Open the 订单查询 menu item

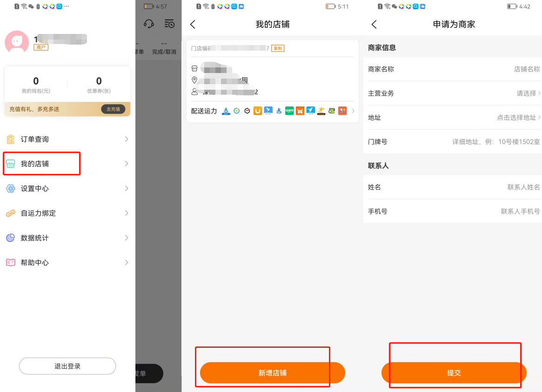coord(67,139)
